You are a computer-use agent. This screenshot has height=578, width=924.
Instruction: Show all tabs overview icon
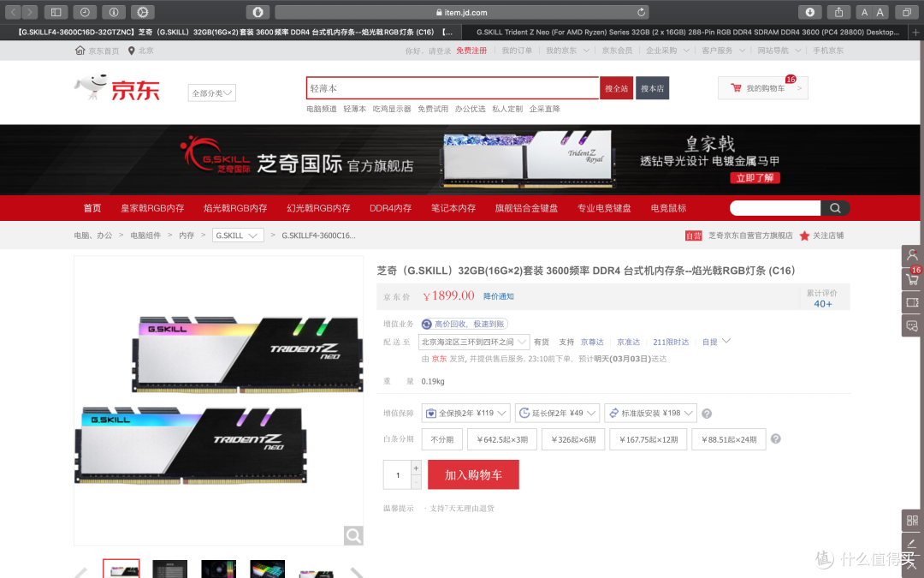[x=907, y=12]
